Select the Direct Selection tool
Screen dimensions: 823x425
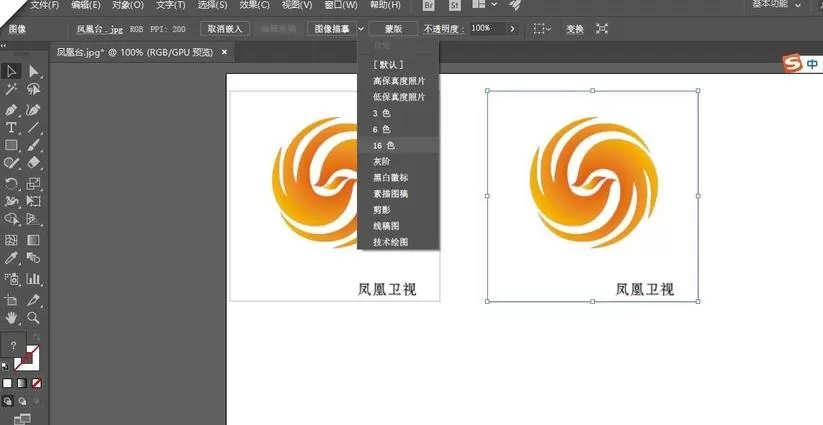(x=34, y=71)
